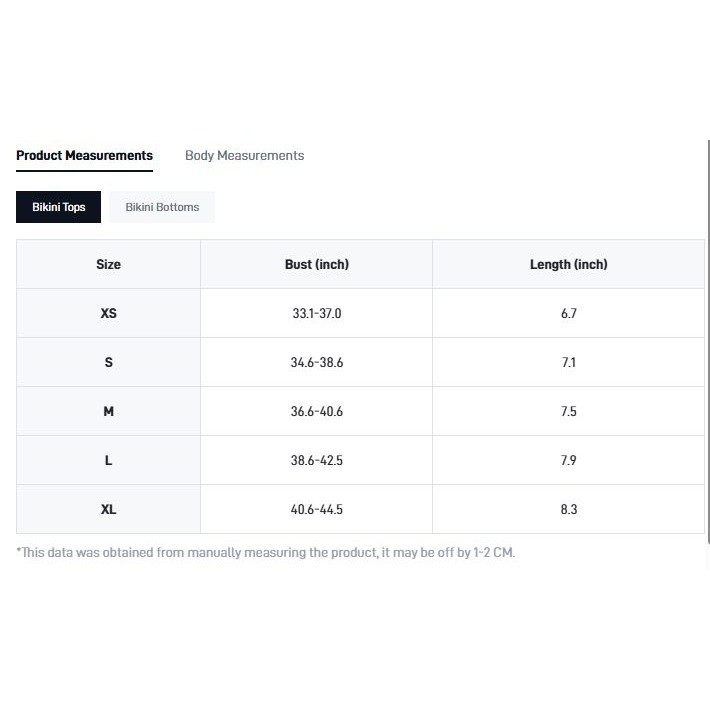
Task: Click the Length (inch) column header
Action: [x=569, y=264]
